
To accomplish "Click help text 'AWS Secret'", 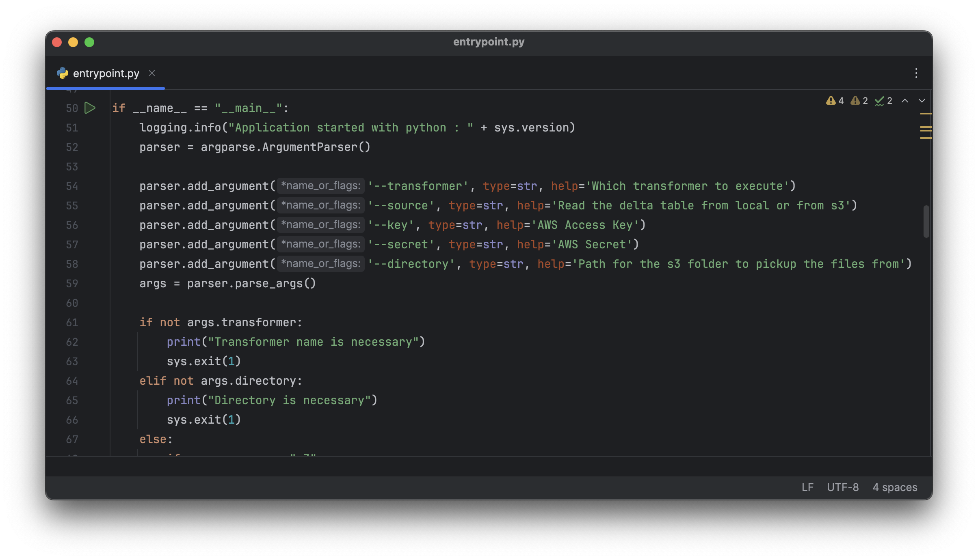I will click(x=592, y=245).
